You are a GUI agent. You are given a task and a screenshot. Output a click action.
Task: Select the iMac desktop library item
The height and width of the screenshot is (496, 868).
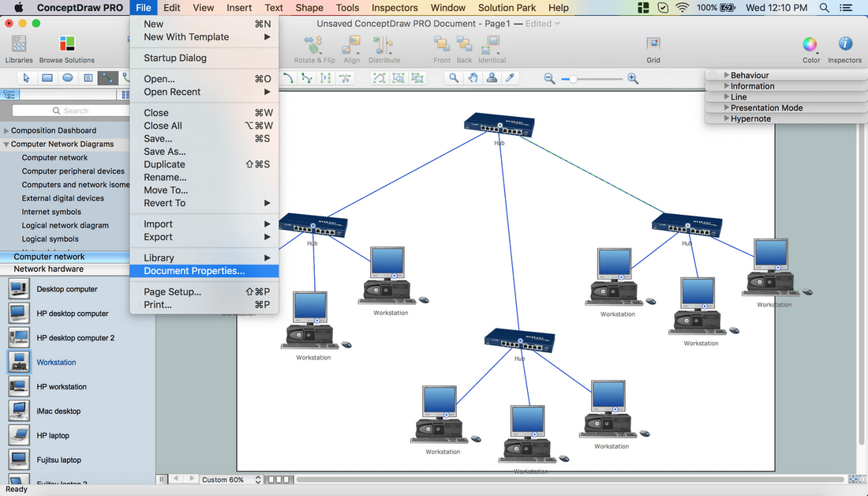(x=58, y=411)
